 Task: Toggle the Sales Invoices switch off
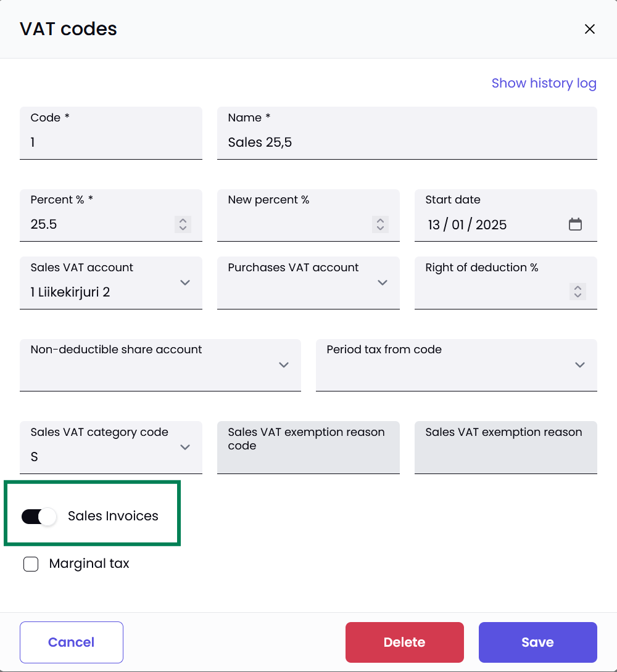coord(39,517)
